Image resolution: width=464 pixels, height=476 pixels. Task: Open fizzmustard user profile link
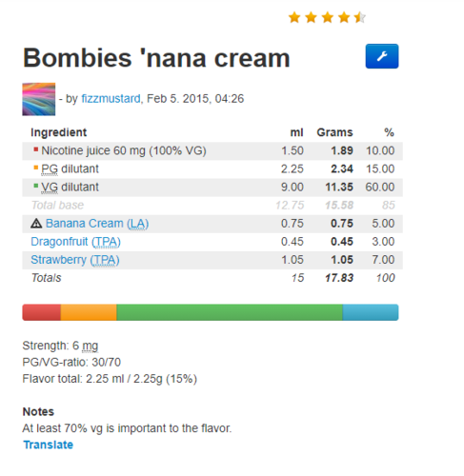(x=111, y=99)
